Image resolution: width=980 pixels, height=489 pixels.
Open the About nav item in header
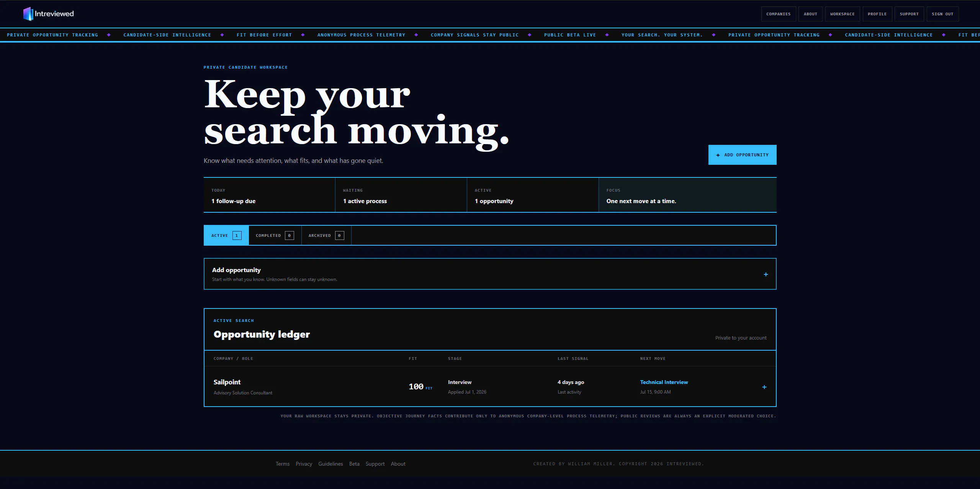pyautogui.click(x=810, y=14)
